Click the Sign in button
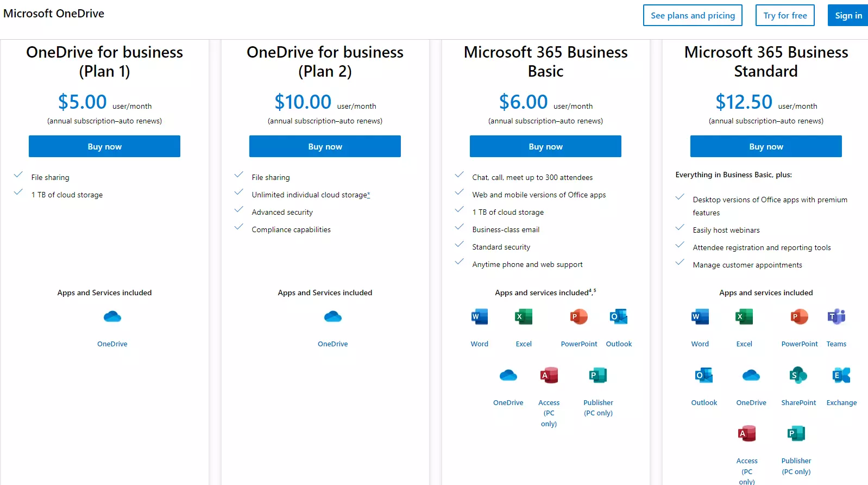The image size is (868, 485). click(x=847, y=15)
